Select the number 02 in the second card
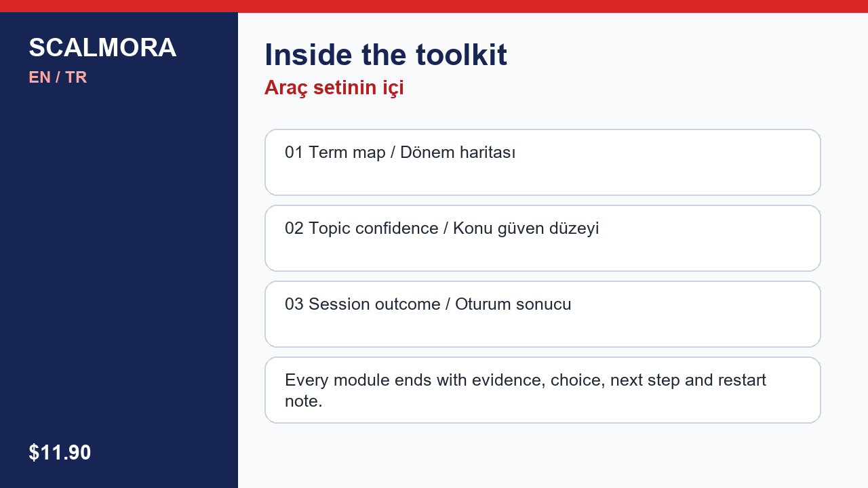The width and height of the screenshot is (868, 488). click(294, 228)
